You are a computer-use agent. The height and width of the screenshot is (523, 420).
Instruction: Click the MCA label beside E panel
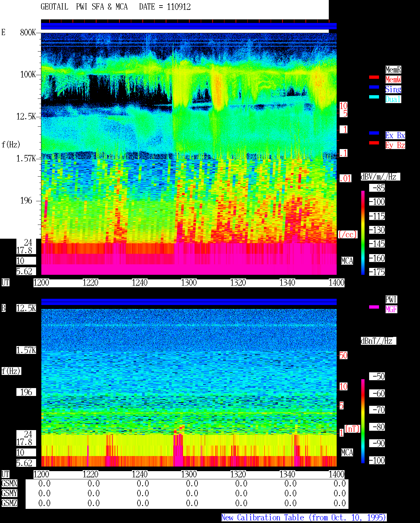[x=347, y=261]
